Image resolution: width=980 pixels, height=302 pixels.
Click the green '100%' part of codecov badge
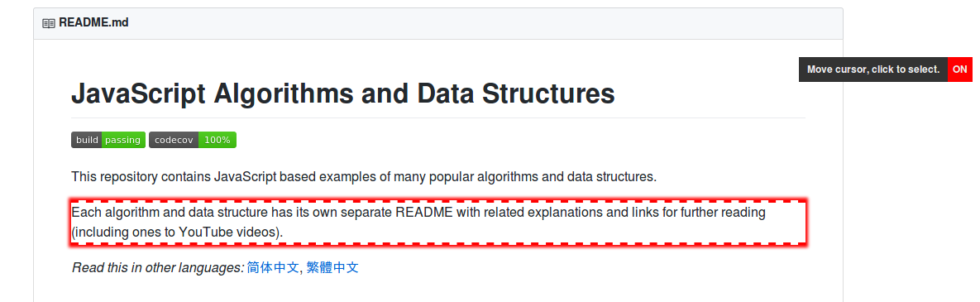click(x=217, y=140)
